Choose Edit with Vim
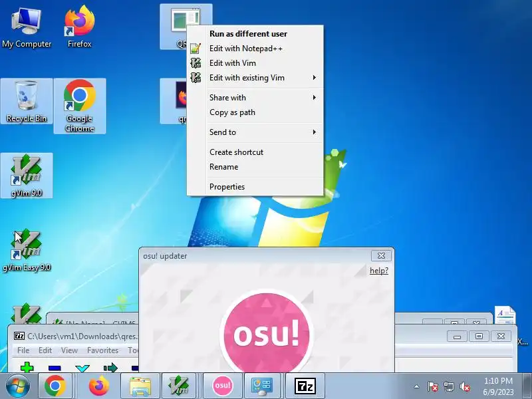The height and width of the screenshot is (399, 532). click(255, 63)
